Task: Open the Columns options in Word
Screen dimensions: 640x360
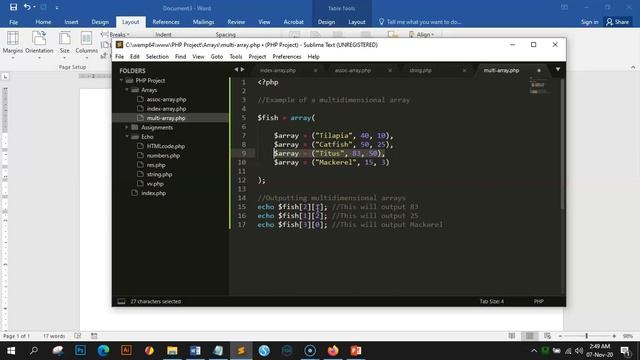Action: (x=86, y=45)
